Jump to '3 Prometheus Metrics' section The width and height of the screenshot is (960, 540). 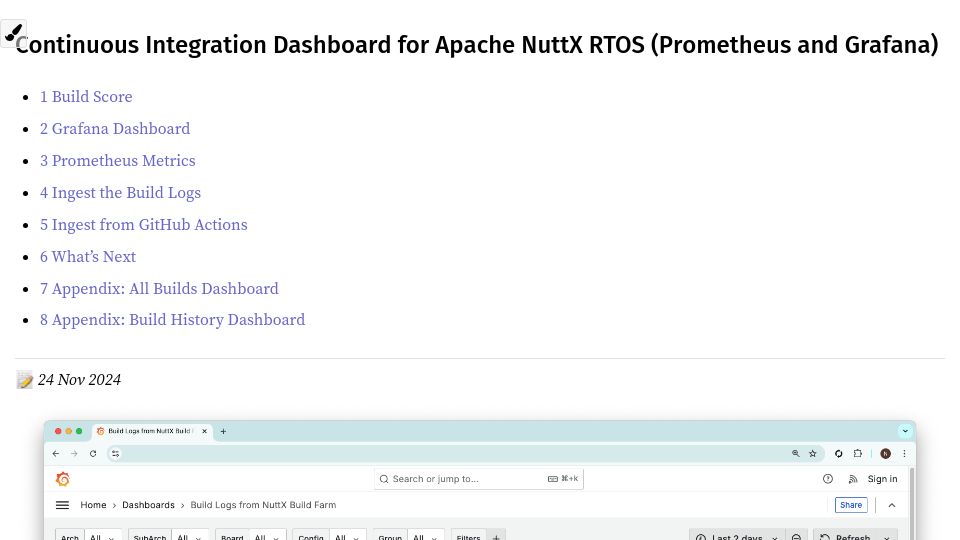[x=118, y=160]
